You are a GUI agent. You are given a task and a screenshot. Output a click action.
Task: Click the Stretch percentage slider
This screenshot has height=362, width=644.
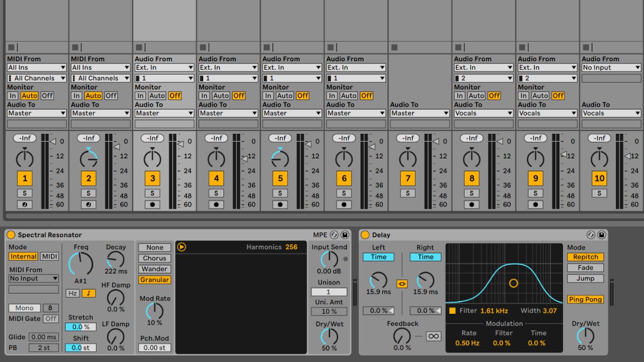pos(80,327)
